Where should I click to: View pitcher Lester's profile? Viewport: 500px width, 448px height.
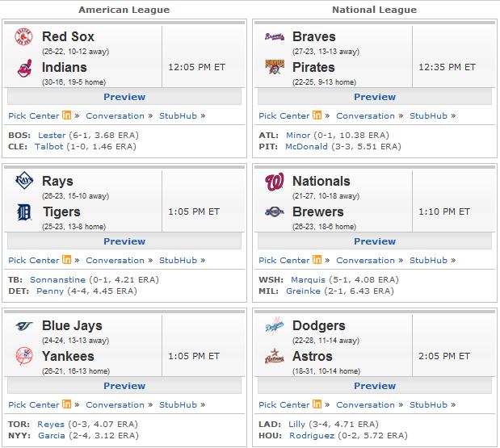[52, 136]
